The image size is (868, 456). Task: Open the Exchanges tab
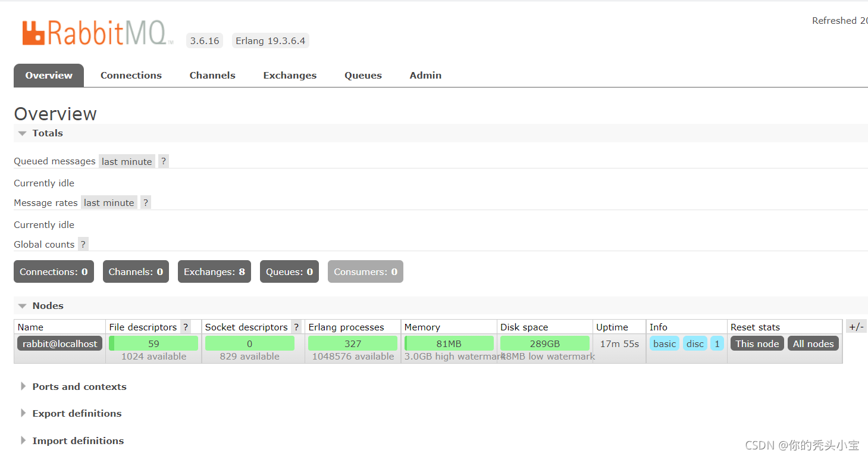[290, 76]
